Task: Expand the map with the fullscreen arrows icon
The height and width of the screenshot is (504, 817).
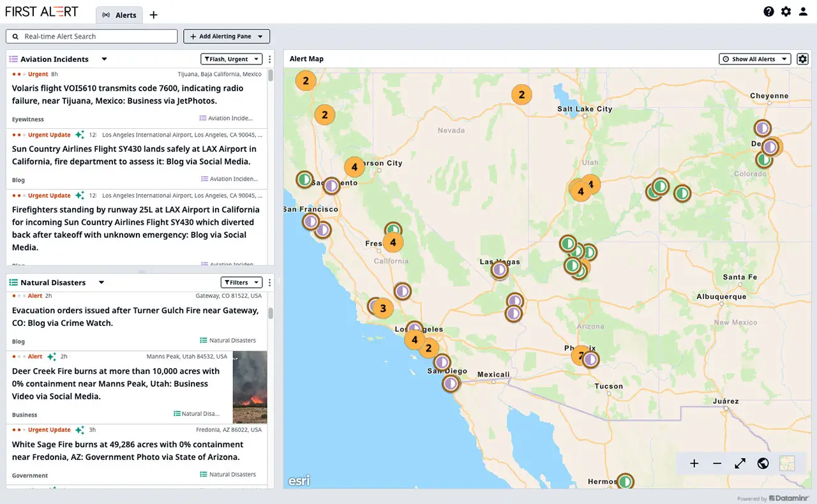Action: tap(740, 464)
